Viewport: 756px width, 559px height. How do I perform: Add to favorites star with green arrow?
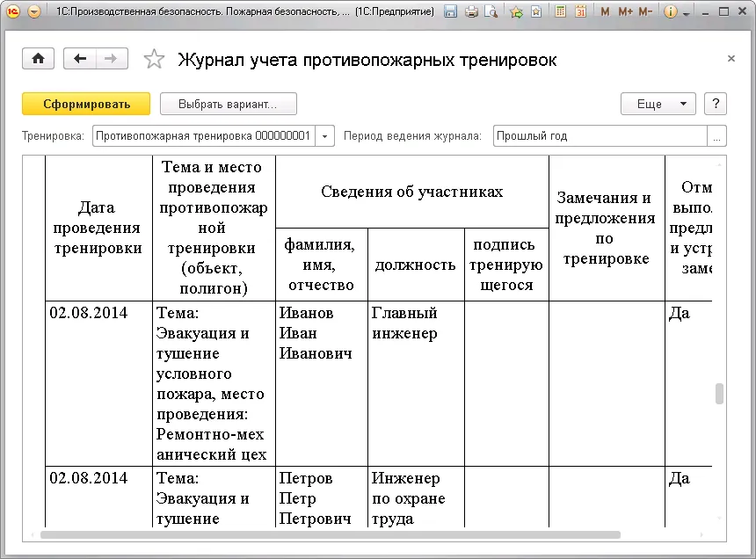516,11
